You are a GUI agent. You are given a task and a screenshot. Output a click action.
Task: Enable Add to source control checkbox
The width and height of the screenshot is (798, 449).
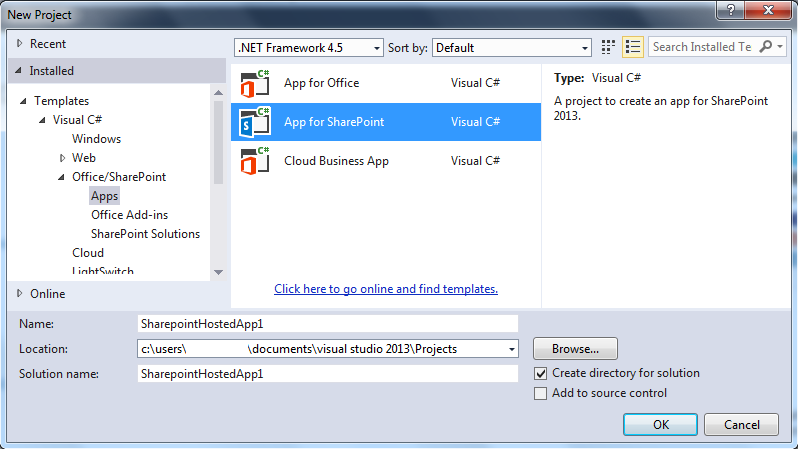[x=541, y=393]
